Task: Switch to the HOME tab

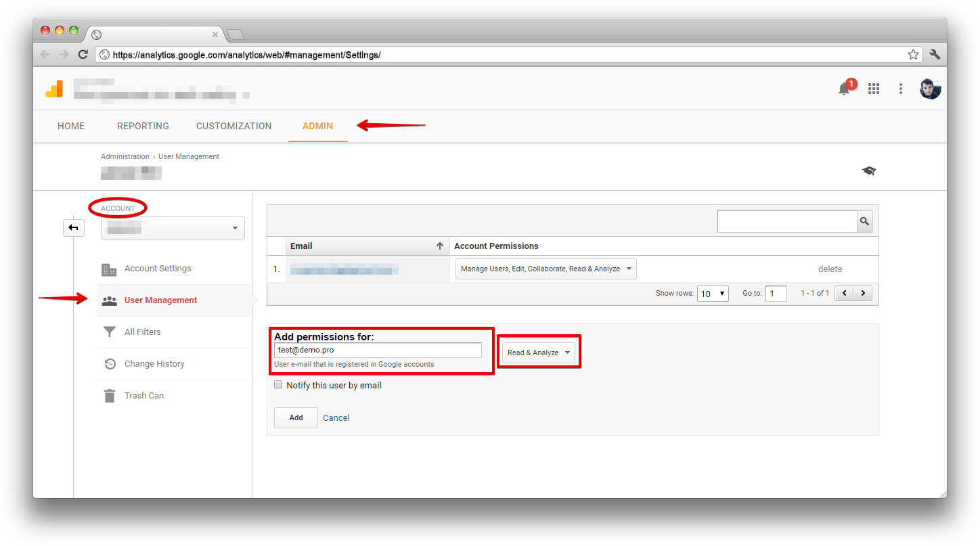Action: (x=71, y=126)
